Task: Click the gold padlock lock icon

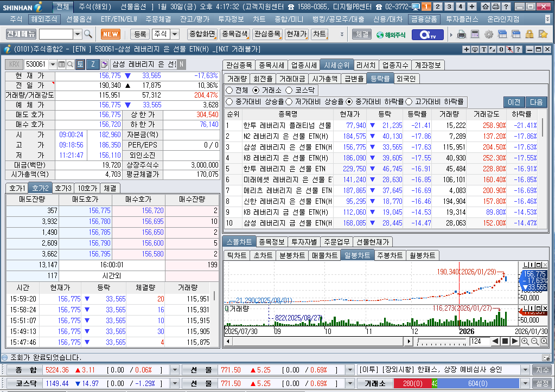Action: pos(529,34)
